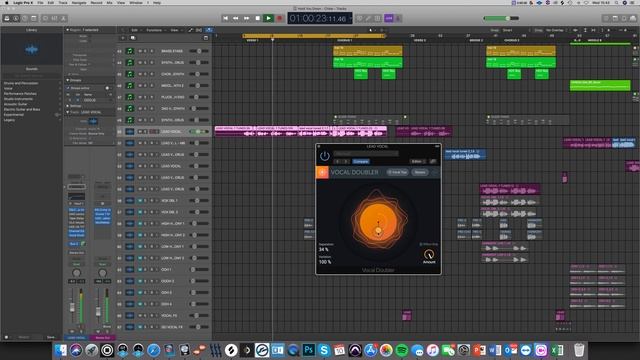The image size is (640, 360).
Task: Toggle the Vocal Doubler plugin power button
Action: (324, 156)
